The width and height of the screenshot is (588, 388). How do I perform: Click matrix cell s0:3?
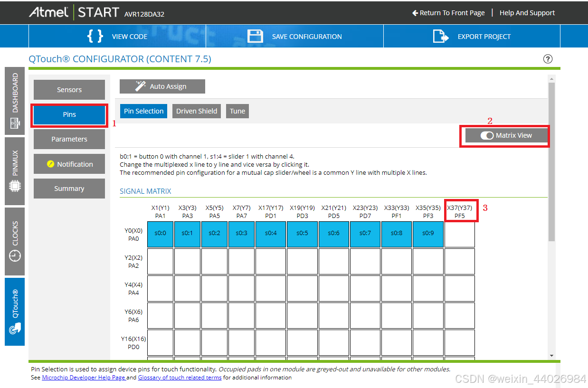(241, 234)
